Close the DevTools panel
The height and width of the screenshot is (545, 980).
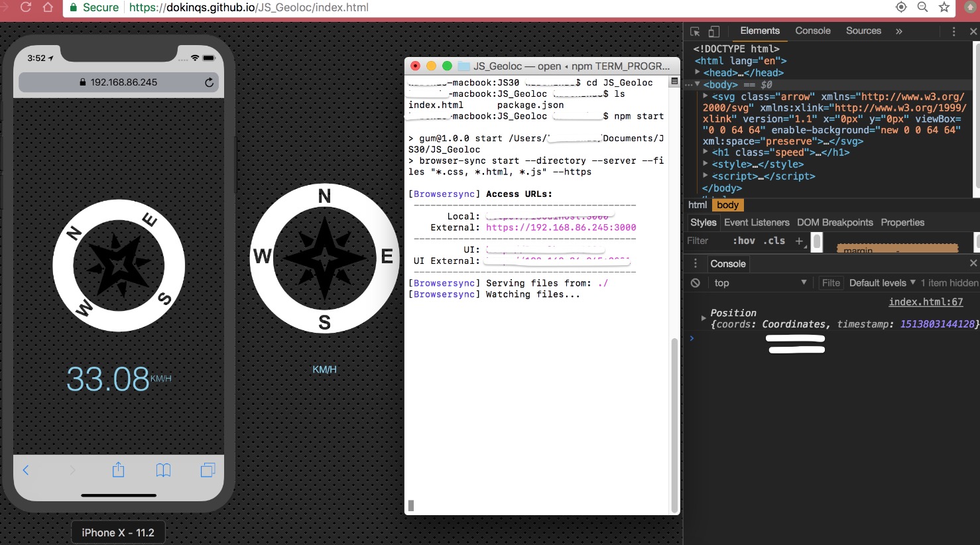(x=973, y=31)
